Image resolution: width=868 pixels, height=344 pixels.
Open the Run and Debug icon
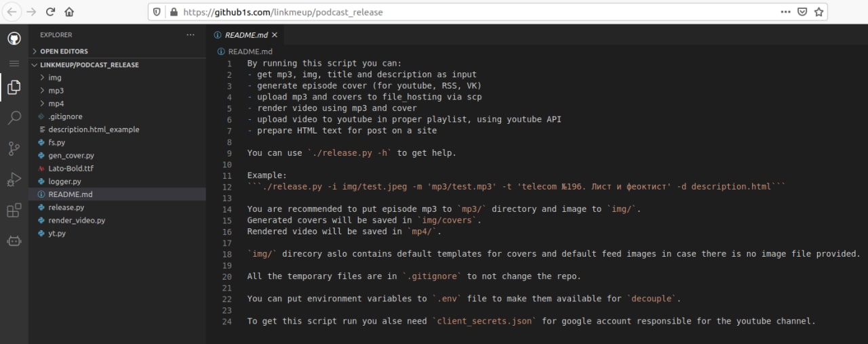[14, 179]
